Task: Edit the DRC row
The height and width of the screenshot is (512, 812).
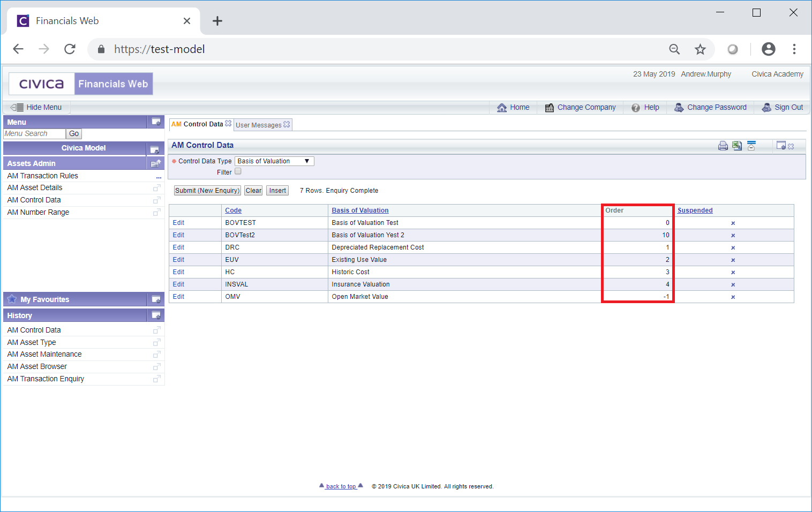Action: tap(178, 247)
